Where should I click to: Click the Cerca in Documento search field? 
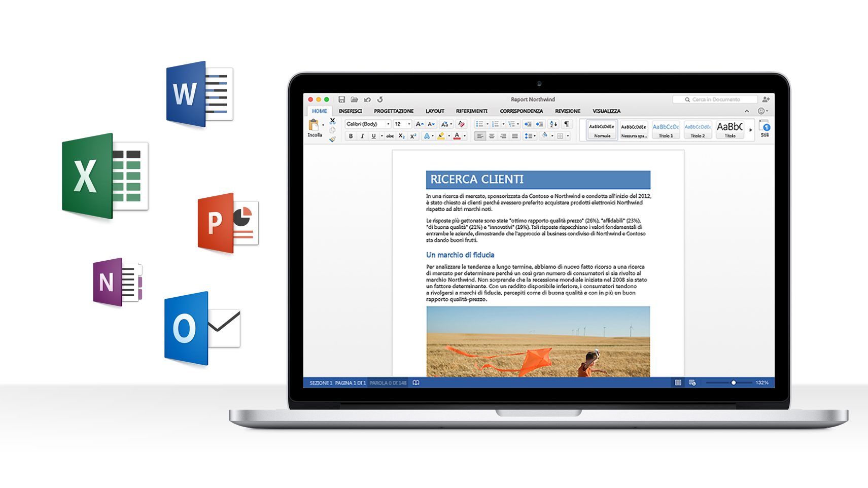coord(715,99)
